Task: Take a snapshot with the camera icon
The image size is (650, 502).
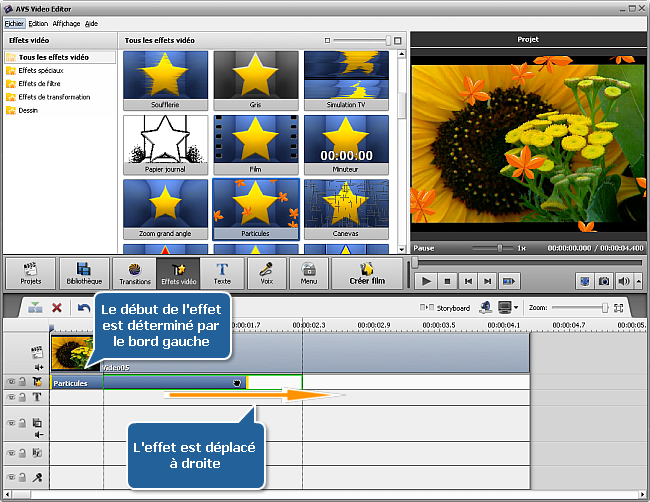Action: pos(603,282)
